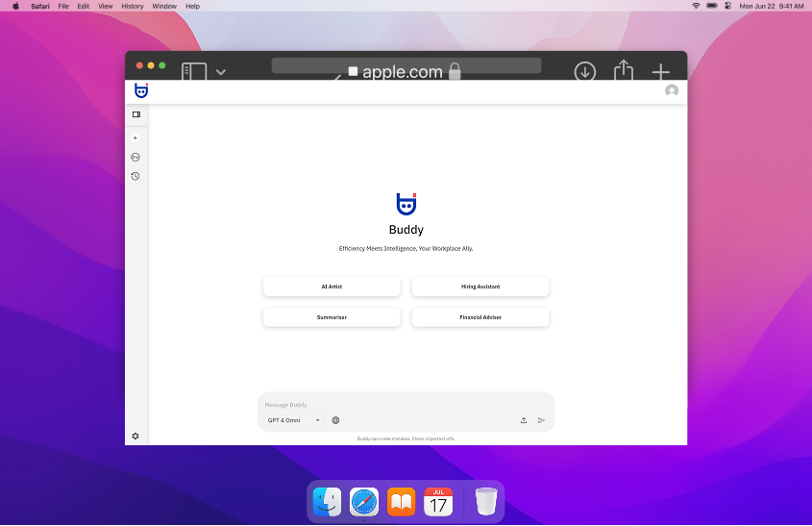This screenshot has width=812, height=526.
Task: Open the View menu
Action: pos(106,6)
